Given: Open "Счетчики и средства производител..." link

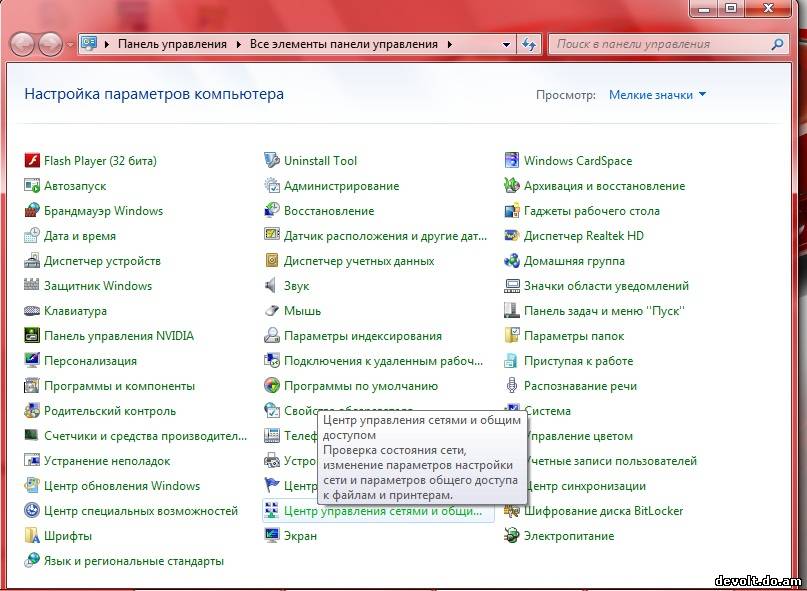Looking at the screenshot, I should coord(146,436).
